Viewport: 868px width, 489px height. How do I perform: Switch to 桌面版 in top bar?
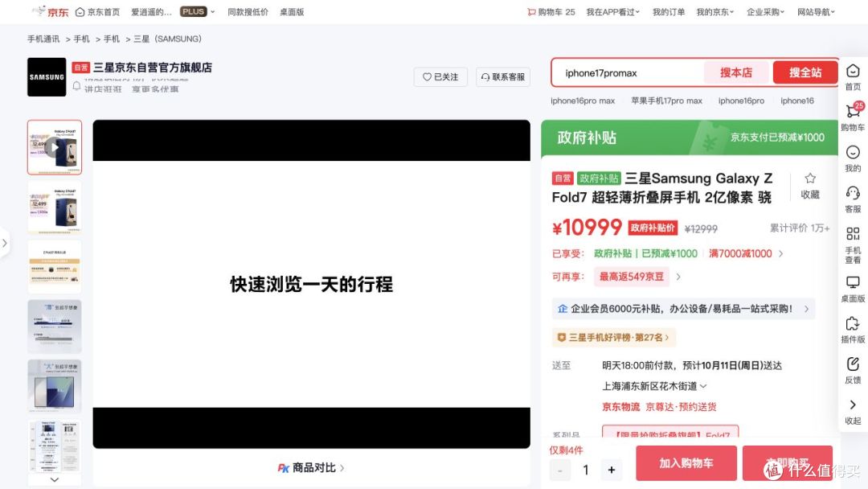[292, 12]
